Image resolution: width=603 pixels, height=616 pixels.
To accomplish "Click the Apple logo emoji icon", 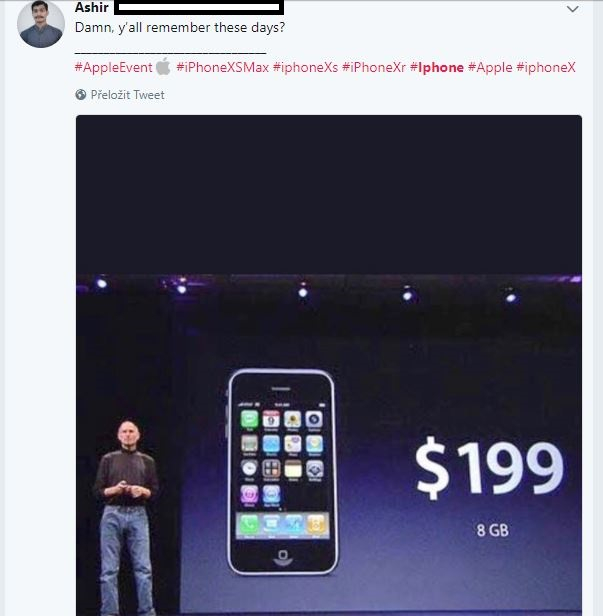I will coord(163,66).
